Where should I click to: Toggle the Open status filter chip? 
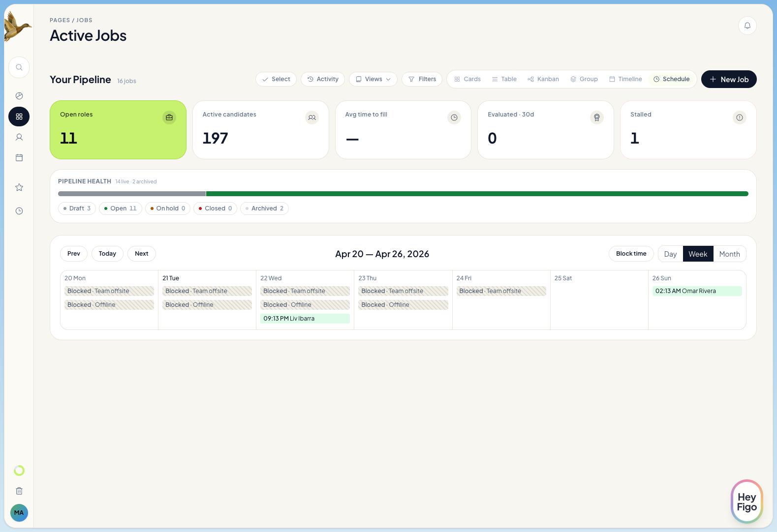pos(120,208)
